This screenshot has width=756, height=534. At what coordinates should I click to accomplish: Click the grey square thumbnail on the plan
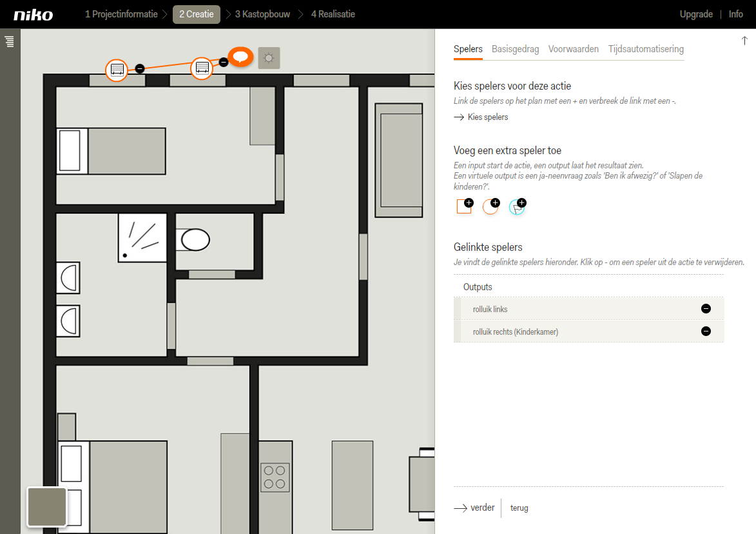pyautogui.click(x=47, y=506)
